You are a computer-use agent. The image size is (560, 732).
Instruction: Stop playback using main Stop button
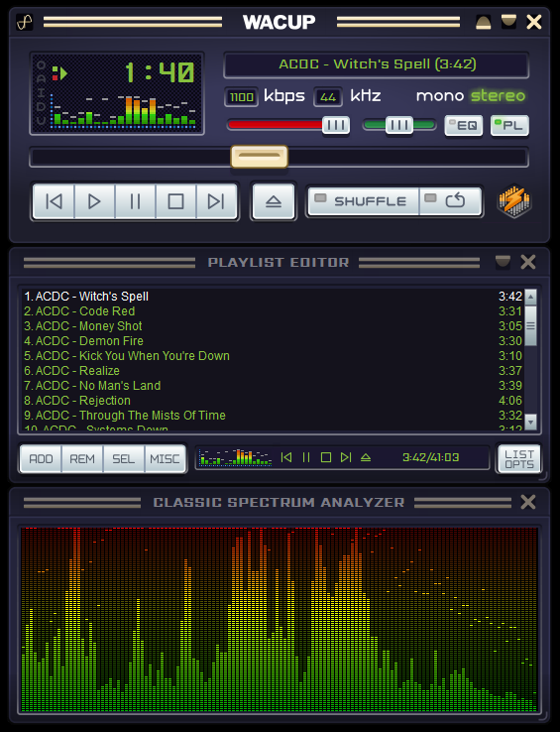pyautogui.click(x=176, y=201)
